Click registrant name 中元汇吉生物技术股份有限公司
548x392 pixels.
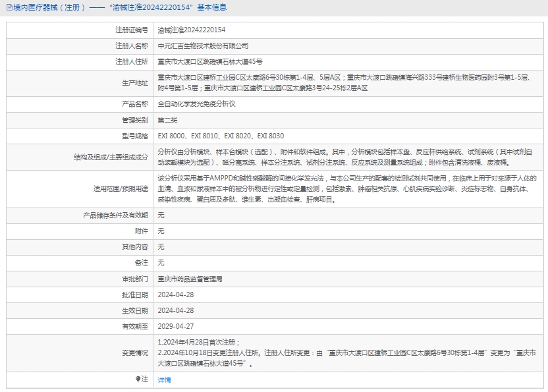(203, 45)
